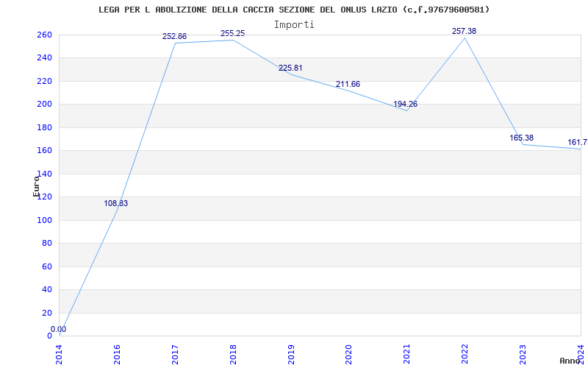The height and width of the screenshot is (368, 588).
Task: Click the Importi subtitle
Action: coord(294,25)
